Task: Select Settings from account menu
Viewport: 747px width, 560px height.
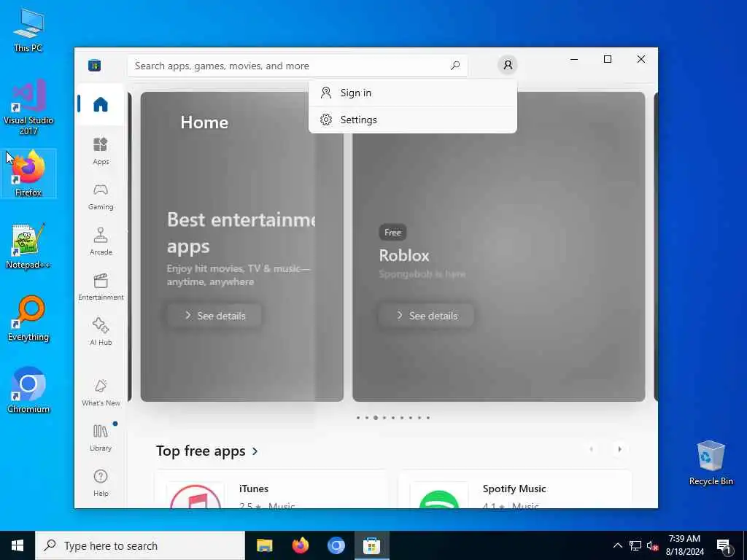Action: point(413,120)
